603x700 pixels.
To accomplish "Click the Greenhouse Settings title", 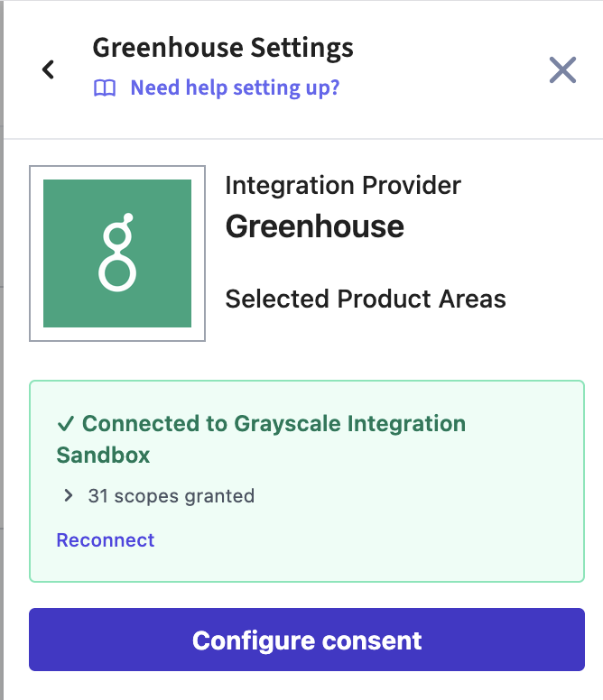I will point(223,48).
